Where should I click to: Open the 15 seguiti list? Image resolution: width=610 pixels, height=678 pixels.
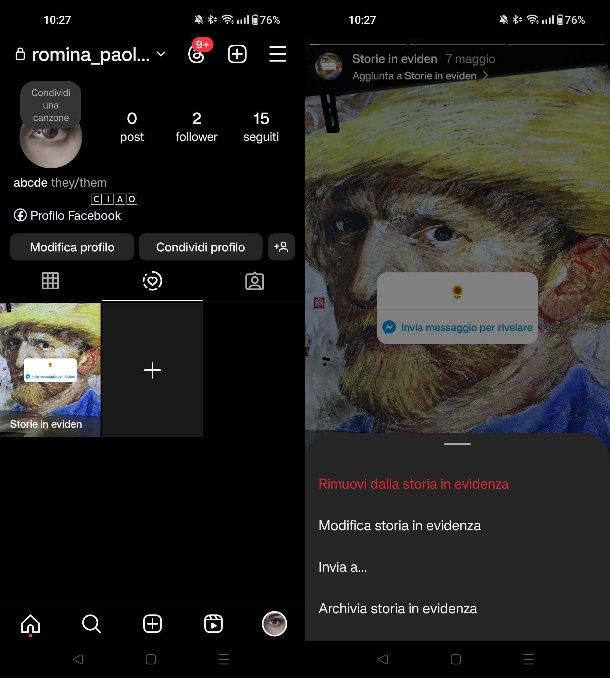tap(261, 127)
